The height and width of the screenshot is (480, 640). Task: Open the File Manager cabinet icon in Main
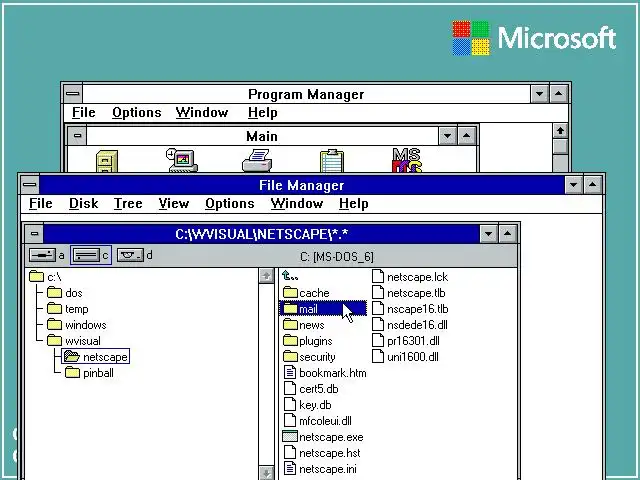point(107,161)
